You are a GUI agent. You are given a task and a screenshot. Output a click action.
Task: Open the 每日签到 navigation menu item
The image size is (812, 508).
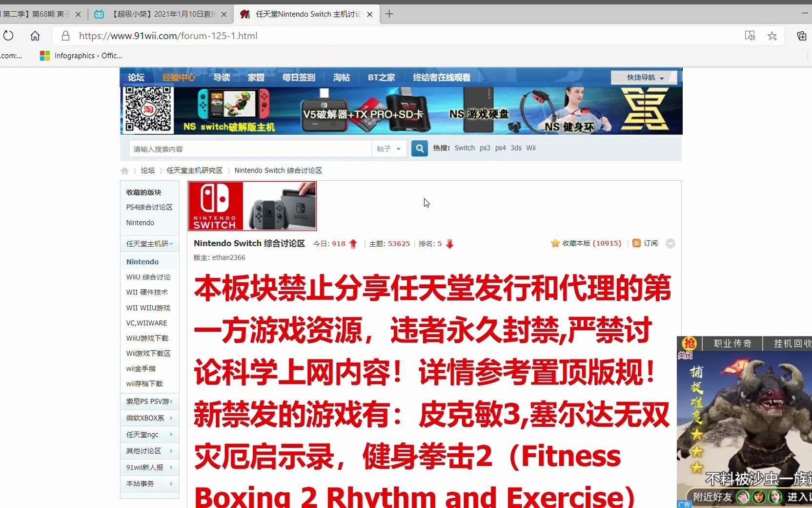pos(299,78)
